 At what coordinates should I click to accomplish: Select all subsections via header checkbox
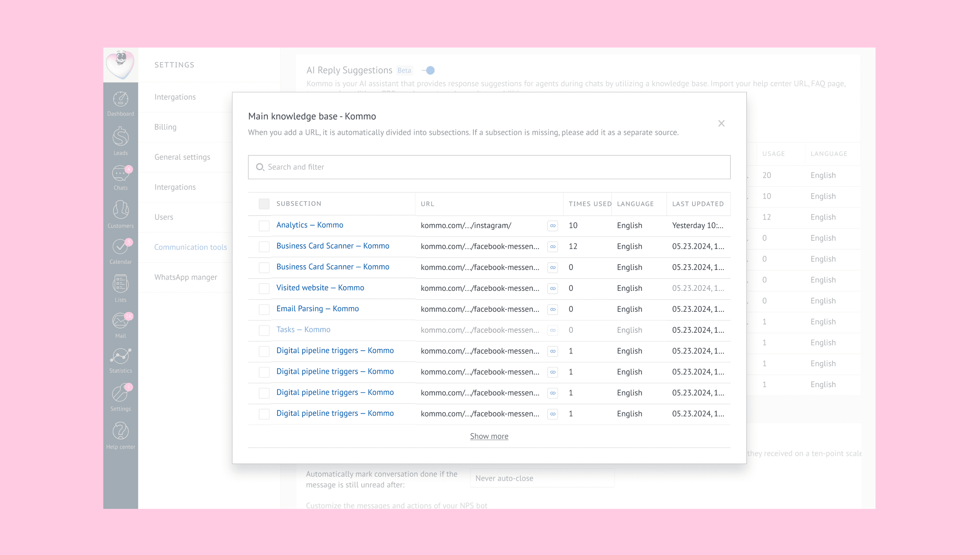pos(264,204)
